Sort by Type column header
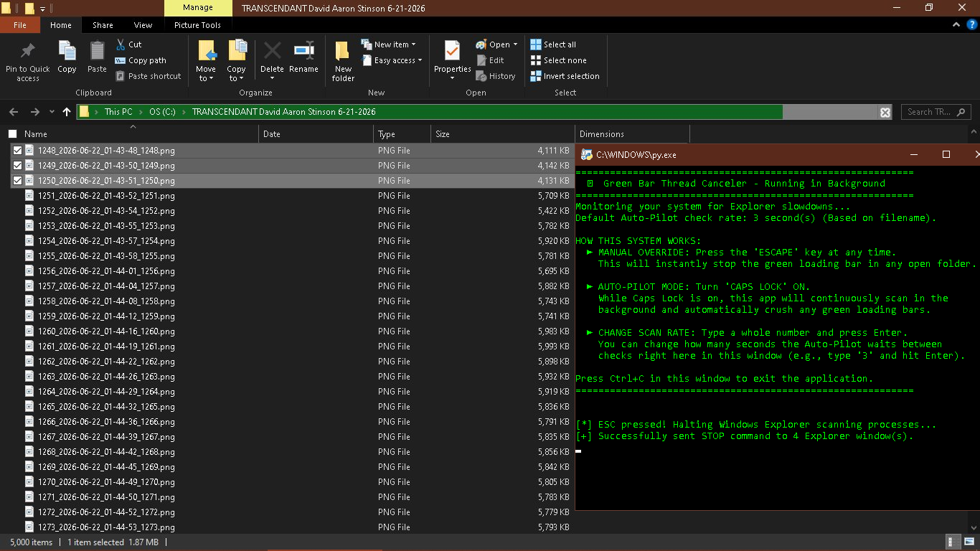Image resolution: width=980 pixels, height=551 pixels. coord(402,134)
